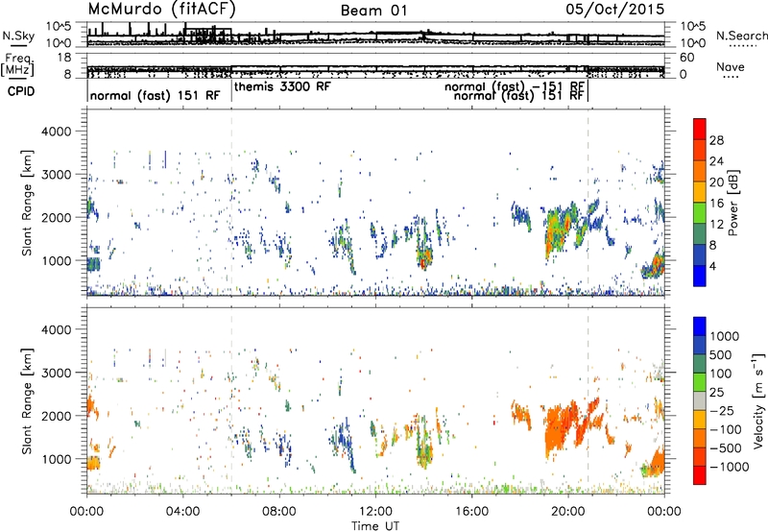Click the '16' power colorbar value

pos(716,204)
